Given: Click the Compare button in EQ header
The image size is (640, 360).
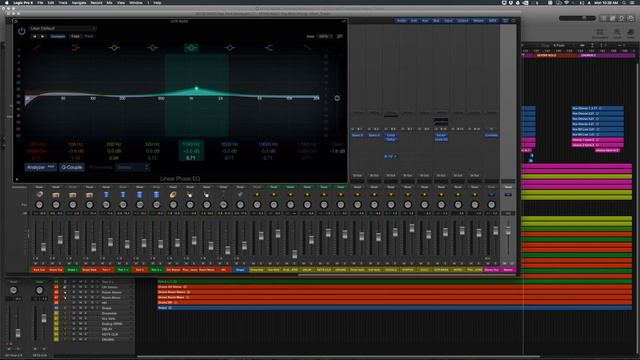Looking at the screenshot, I should (58, 36).
